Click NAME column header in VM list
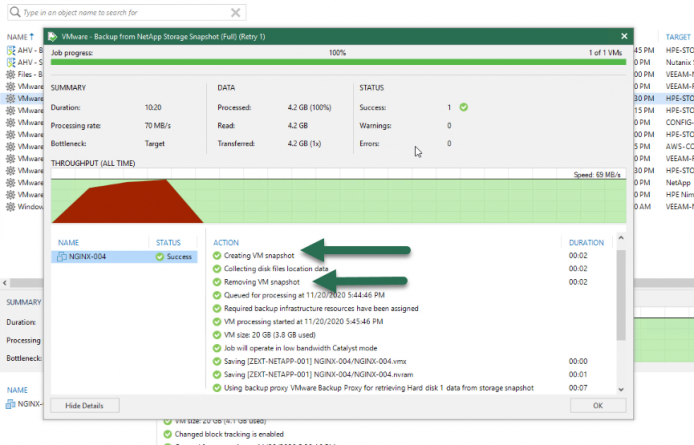The width and height of the screenshot is (694, 445). pyautogui.click(x=68, y=243)
